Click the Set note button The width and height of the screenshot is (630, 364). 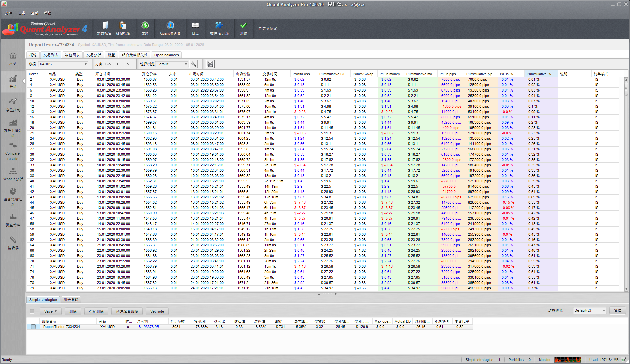157,311
